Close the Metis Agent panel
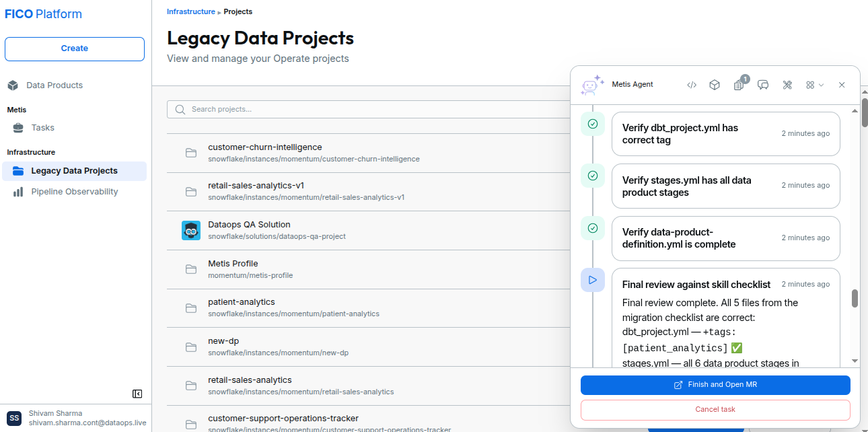Screen dimensions: 868x432 tap(842, 85)
